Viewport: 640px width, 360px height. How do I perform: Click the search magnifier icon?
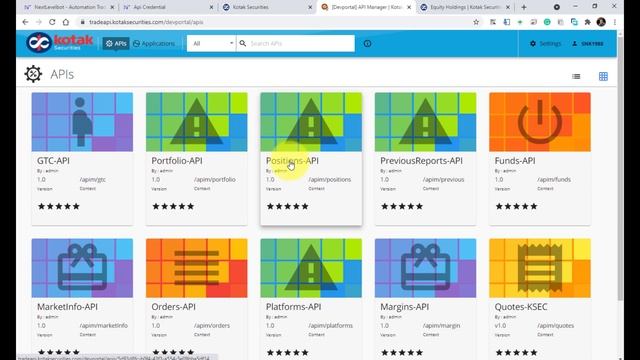(243, 43)
